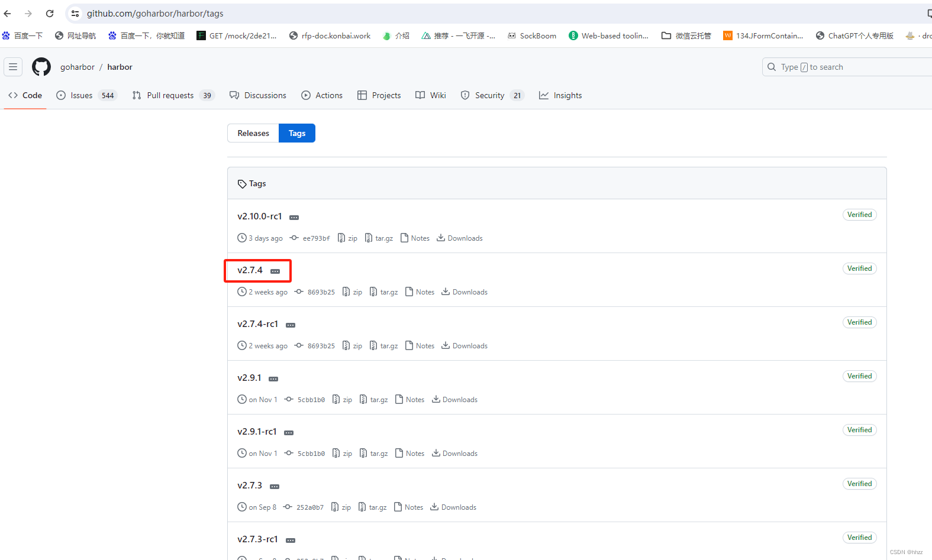Open Downloads for v2.9.1
The image size is (932, 560).
click(x=454, y=400)
